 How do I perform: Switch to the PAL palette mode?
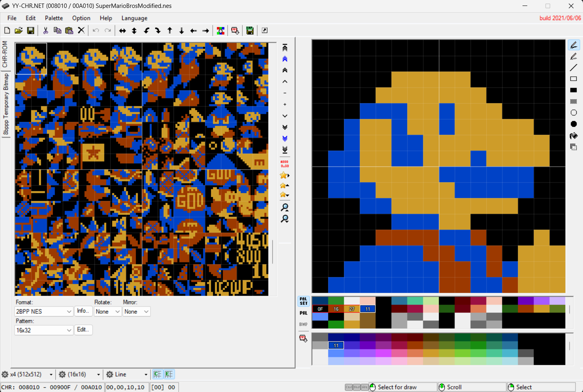click(304, 313)
